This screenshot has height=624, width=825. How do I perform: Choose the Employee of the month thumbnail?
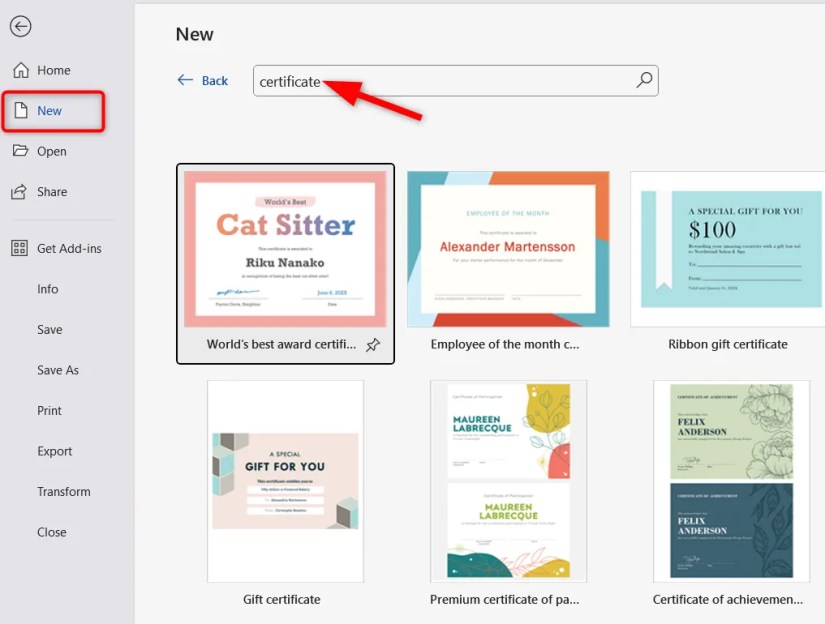click(508, 249)
